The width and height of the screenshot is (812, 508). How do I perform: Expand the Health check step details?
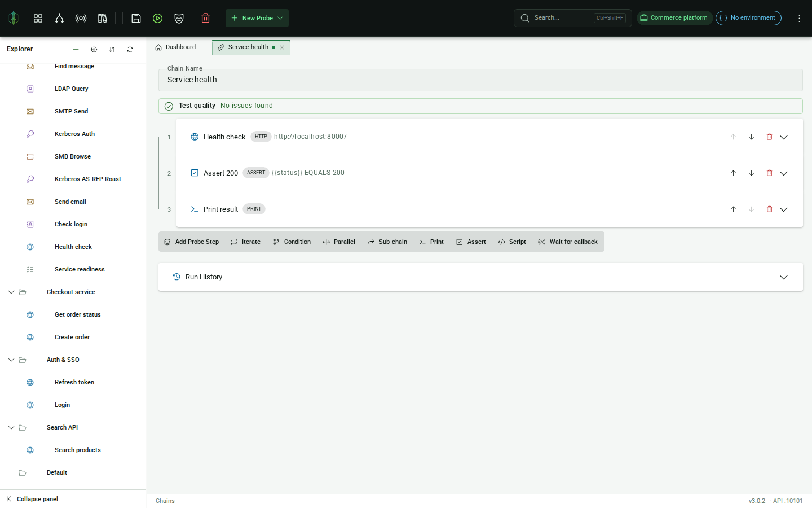pos(784,137)
